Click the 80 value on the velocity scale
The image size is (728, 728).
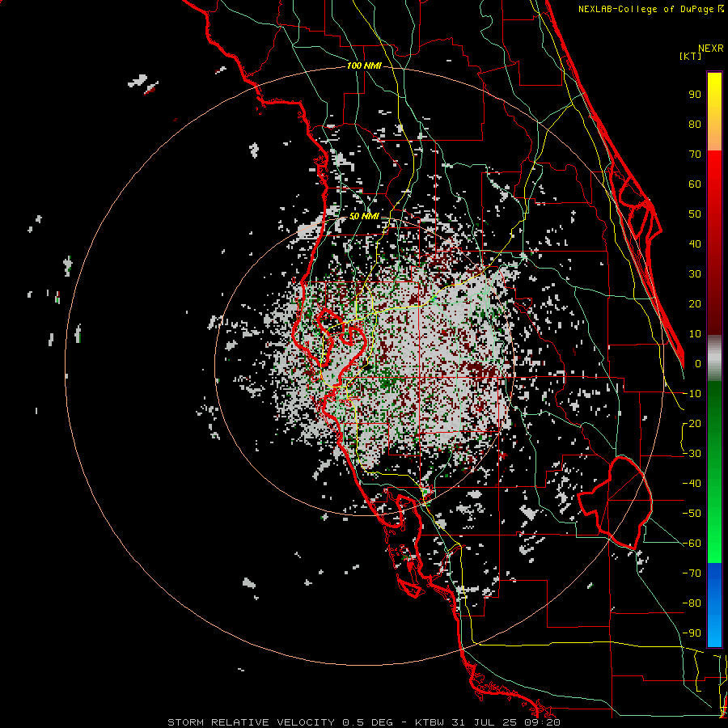695,125
